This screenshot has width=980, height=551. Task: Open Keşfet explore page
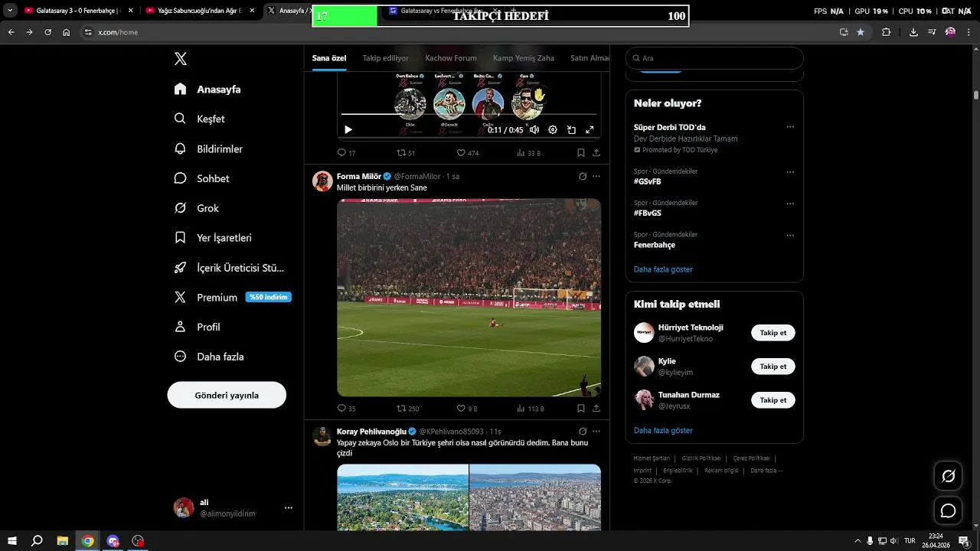coord(199,119)
